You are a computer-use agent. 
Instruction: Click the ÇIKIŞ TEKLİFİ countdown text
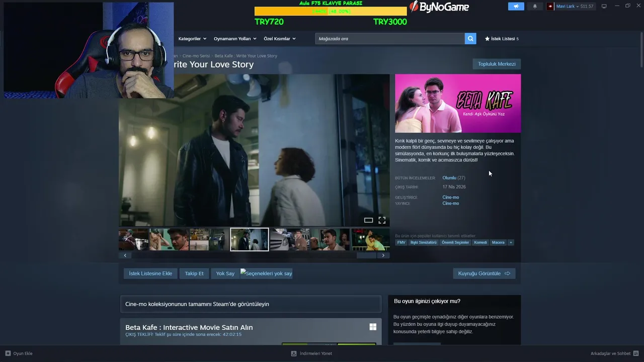click(x=183, y=334)
